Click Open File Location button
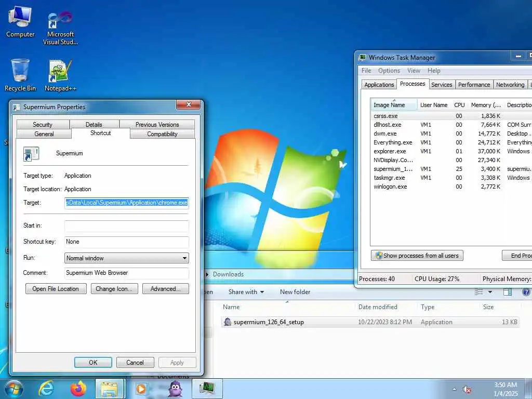Viewport: 532px width, 399px height. pos(56,289)
